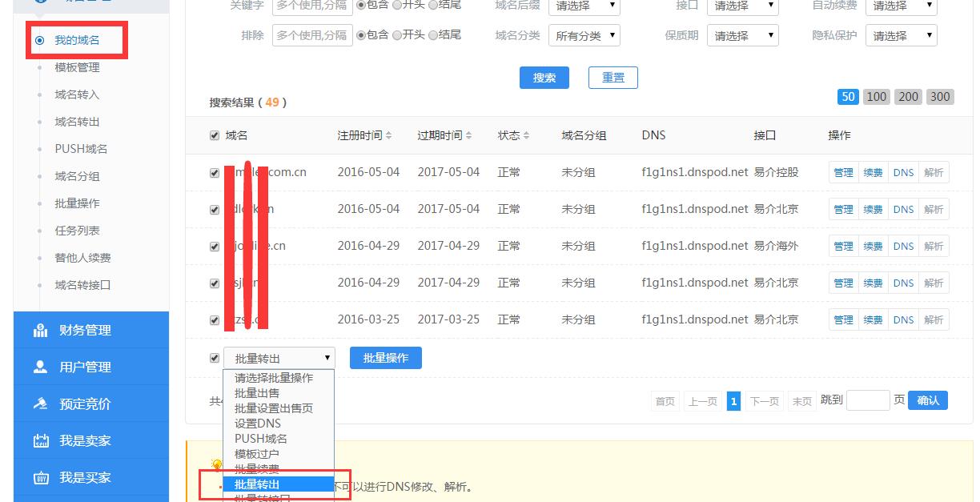This screenshot has width=980, height=502.
Task: Set page size to 300
Action: tap(940, 97)
